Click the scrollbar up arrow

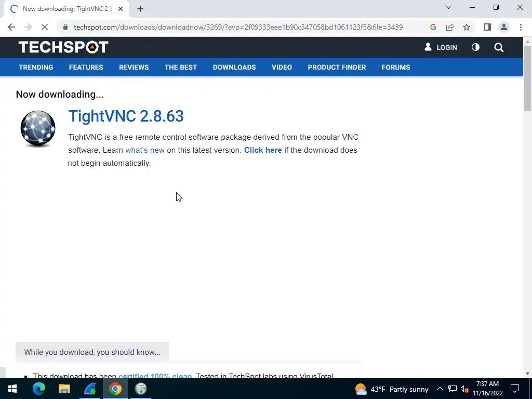(x=527, y=41)
